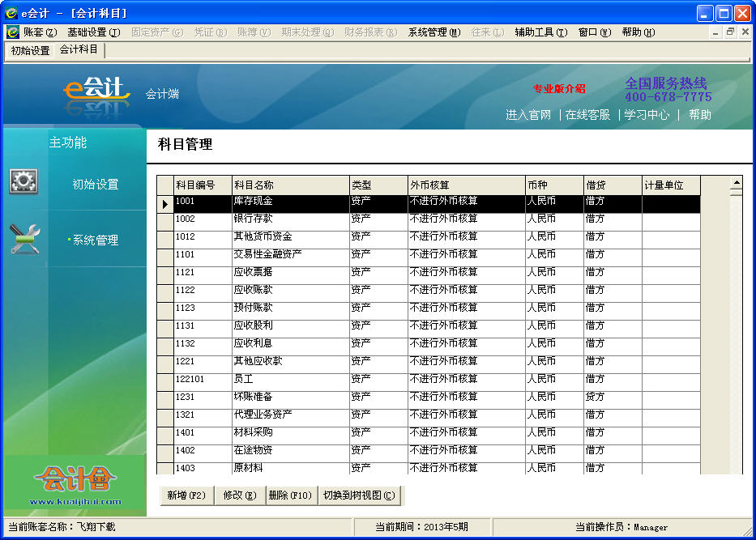This screenshot has height=540, width=756.
Task: Click the 系统管理 wrench icon in sidebar
Action: (23, 236)
